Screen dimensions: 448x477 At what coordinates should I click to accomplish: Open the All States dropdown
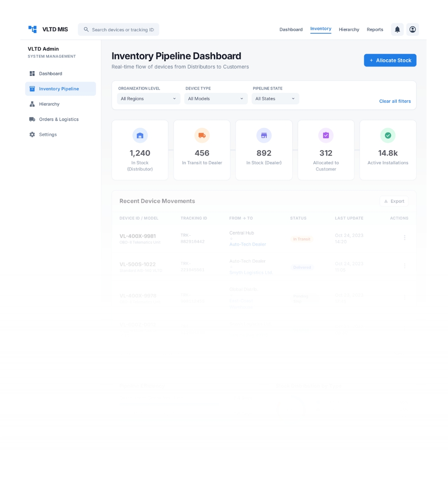coord(275,99)
